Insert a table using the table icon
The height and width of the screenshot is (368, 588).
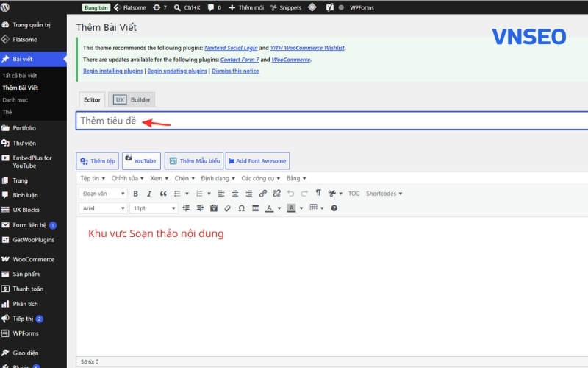[314, 208]
